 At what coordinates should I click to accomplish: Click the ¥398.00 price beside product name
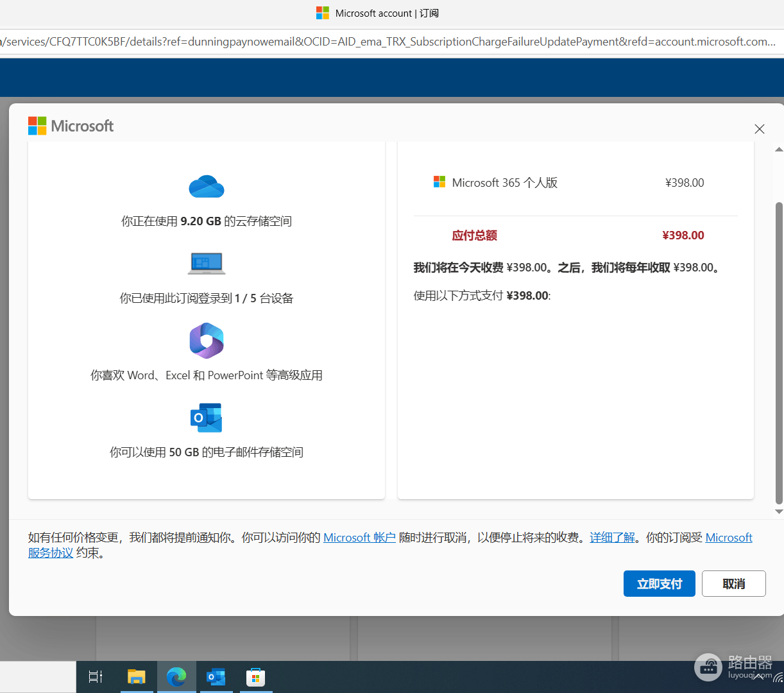685,183
